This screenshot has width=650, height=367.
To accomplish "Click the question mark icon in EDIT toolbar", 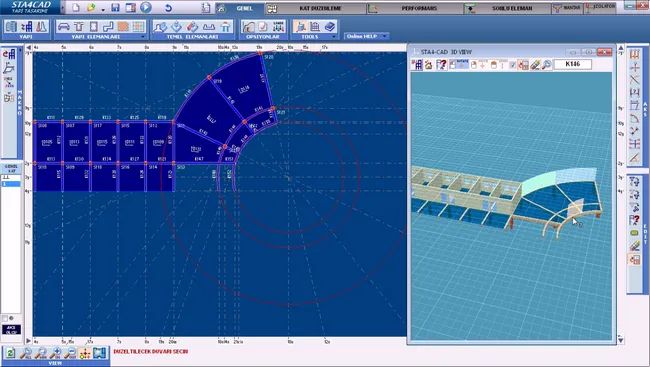I will tap(634, 220).
